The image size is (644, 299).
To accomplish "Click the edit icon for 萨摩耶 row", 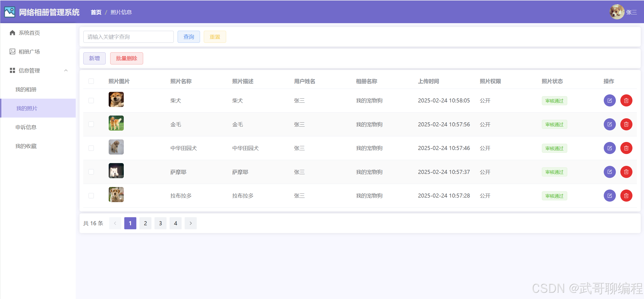I will [609, 172].
